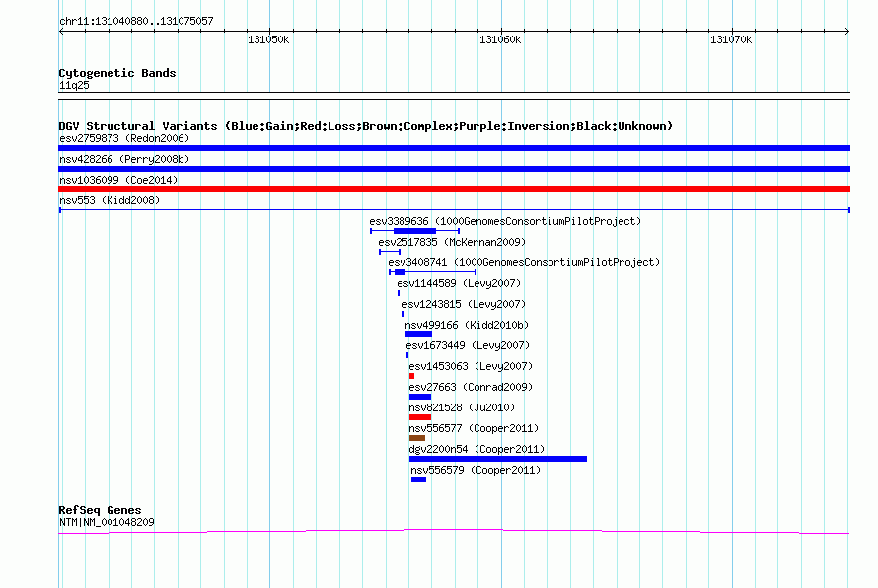Click the nsv553 (Kidd2008) label
Image resolution: width=878 pixels, height=588 pixels.
110,200
